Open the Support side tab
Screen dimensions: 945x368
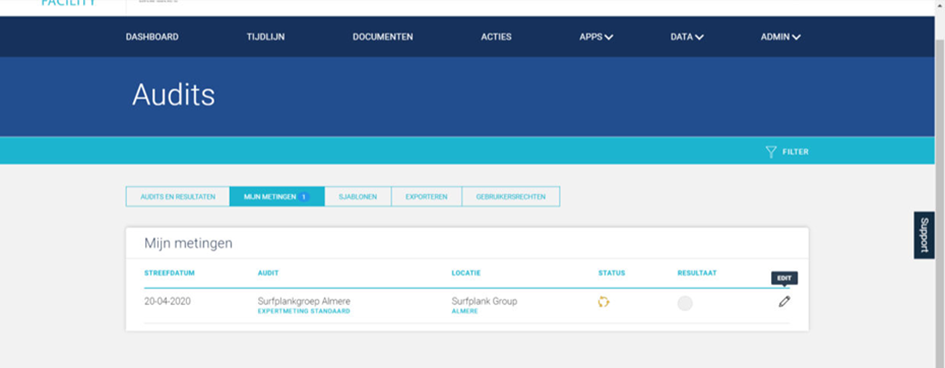(924, 235)
